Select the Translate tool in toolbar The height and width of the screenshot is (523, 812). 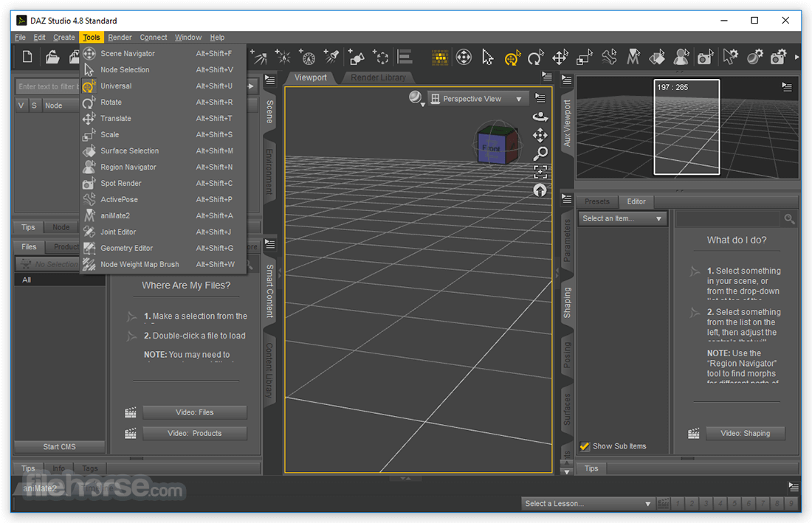[560, 57]
